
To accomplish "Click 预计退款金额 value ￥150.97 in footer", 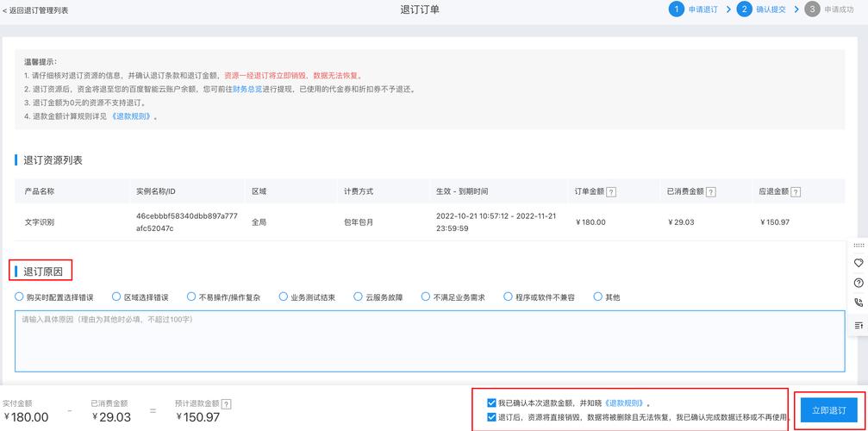I will 197,417.
